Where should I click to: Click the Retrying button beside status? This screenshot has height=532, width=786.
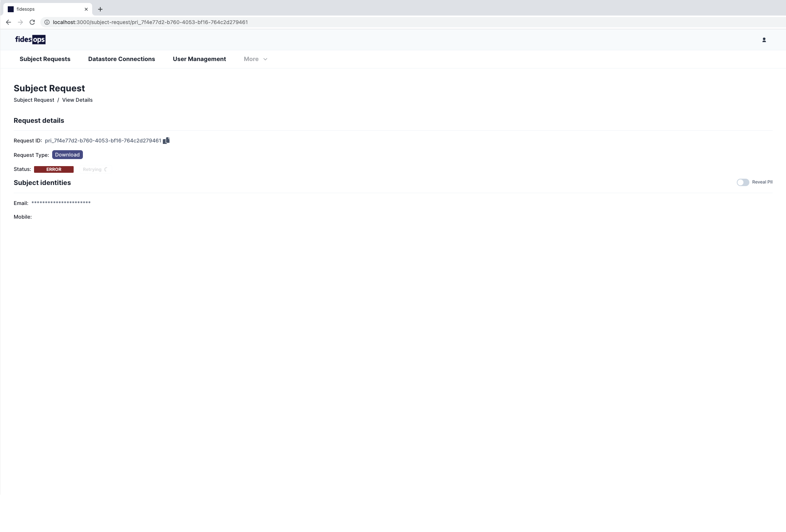click(95, 169)
